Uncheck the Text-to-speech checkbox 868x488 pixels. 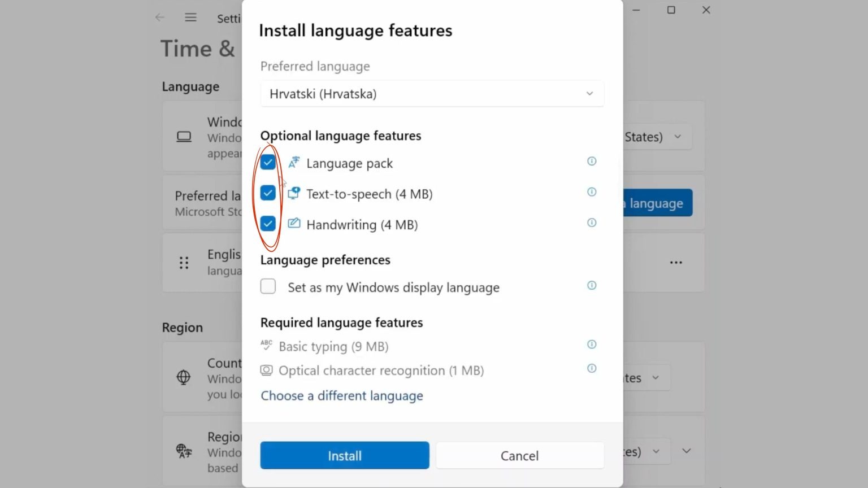coord(268,193)
